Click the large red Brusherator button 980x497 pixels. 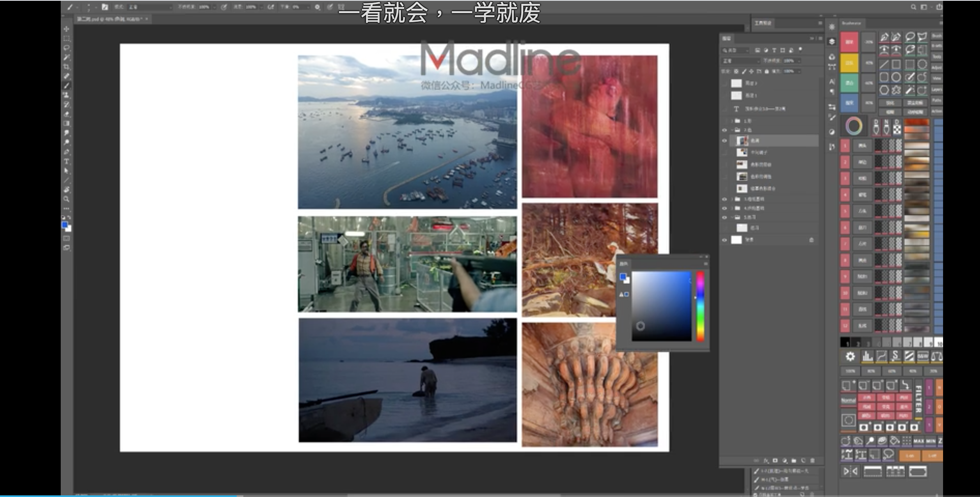(849, 42)
